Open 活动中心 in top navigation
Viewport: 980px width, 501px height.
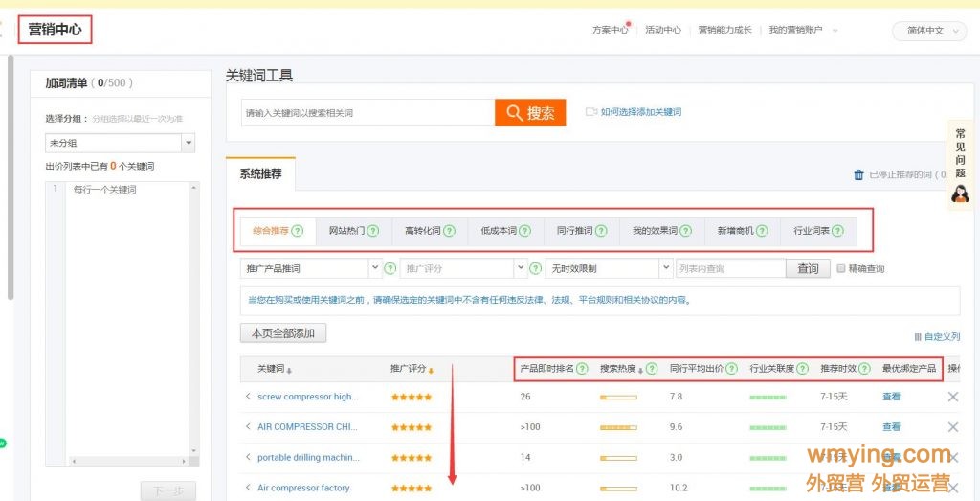pos(663,30)
